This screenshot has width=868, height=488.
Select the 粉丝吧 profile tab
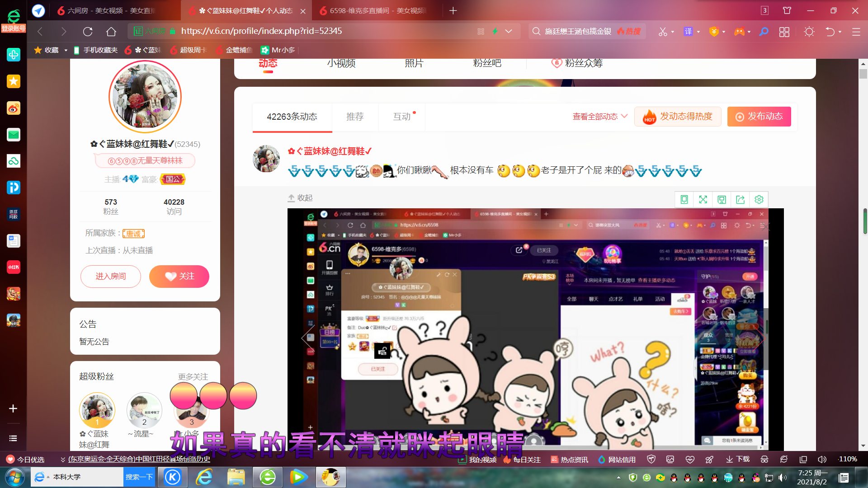click(487, 63)
